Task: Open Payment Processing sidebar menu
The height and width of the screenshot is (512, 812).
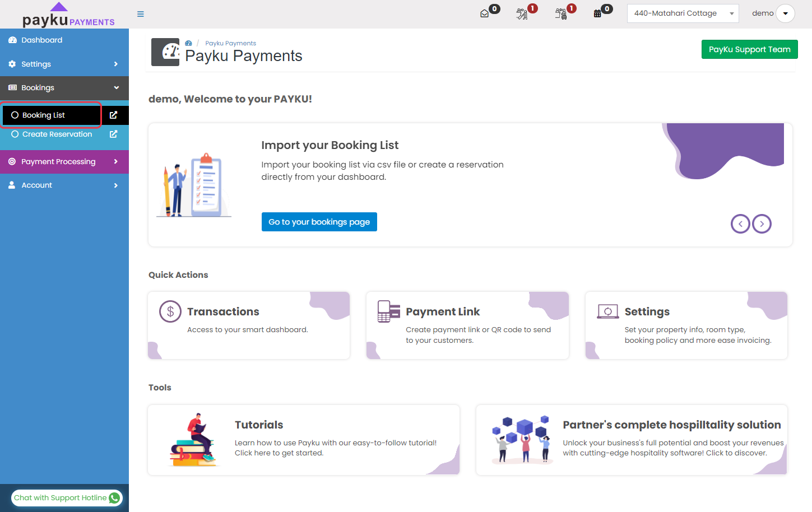Action: click(x=64, y=161)
